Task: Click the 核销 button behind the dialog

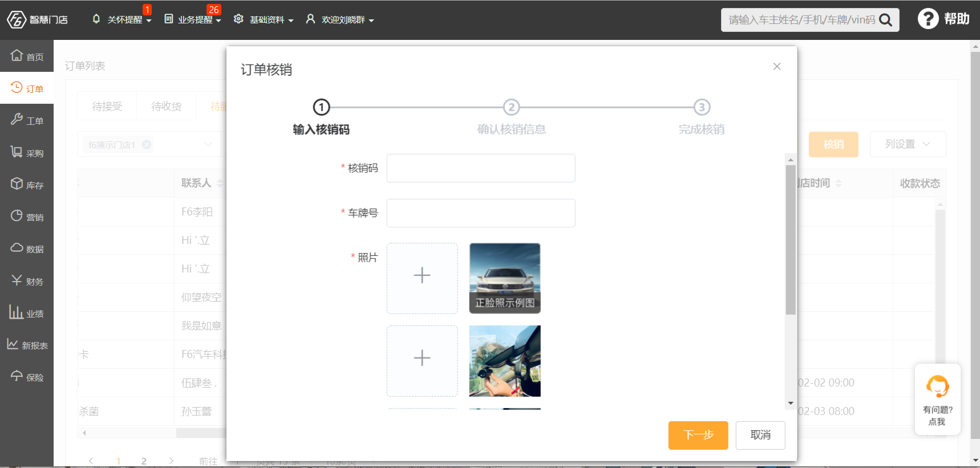Action: click(x=833, y=144)
